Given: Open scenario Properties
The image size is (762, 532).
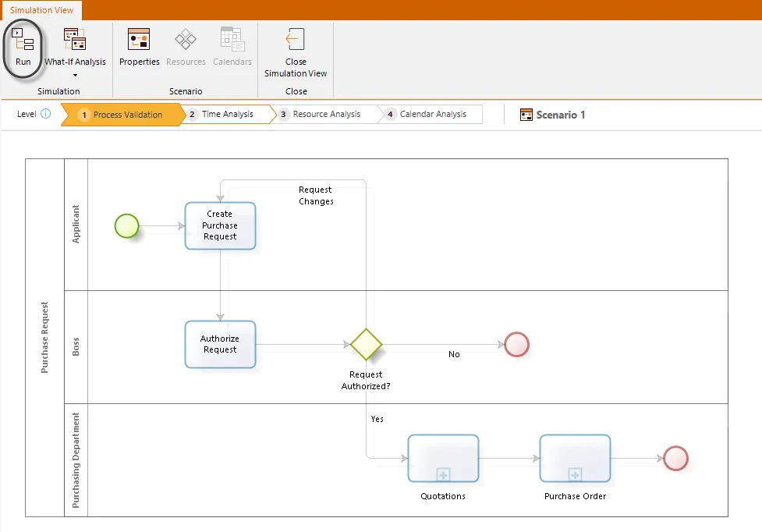Looking at the screenshot, I should pos(139,47).
